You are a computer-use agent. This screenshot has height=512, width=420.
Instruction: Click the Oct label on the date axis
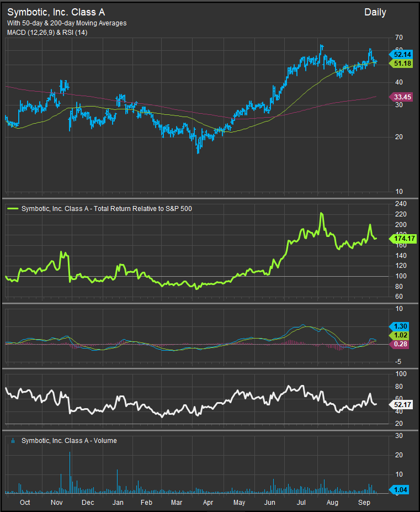tap(25, 503)
